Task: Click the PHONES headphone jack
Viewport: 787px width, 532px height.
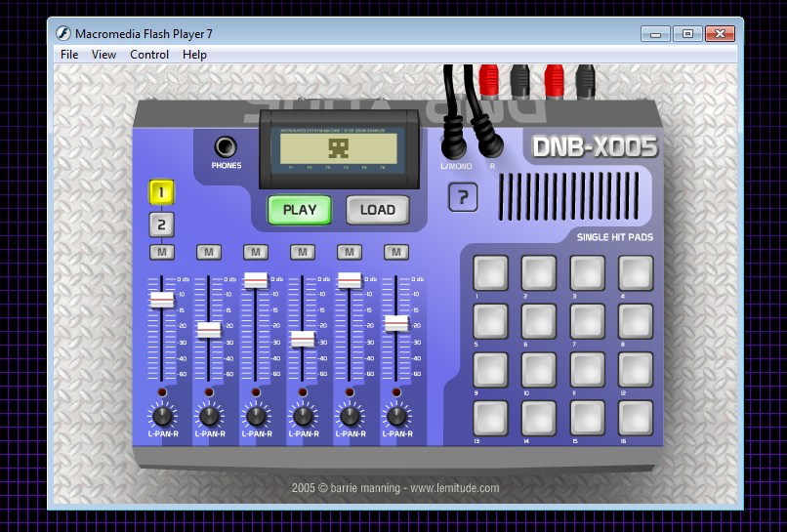Action: pyautogui.click(x=226, y=147)
